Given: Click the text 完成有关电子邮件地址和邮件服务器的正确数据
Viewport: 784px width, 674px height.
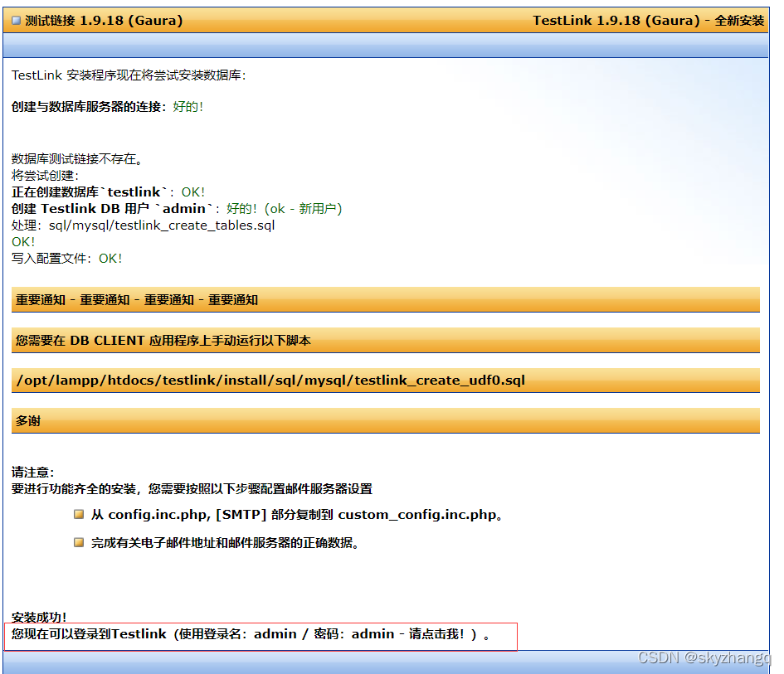Looking at the screenshot, I should tap(225, 542).
